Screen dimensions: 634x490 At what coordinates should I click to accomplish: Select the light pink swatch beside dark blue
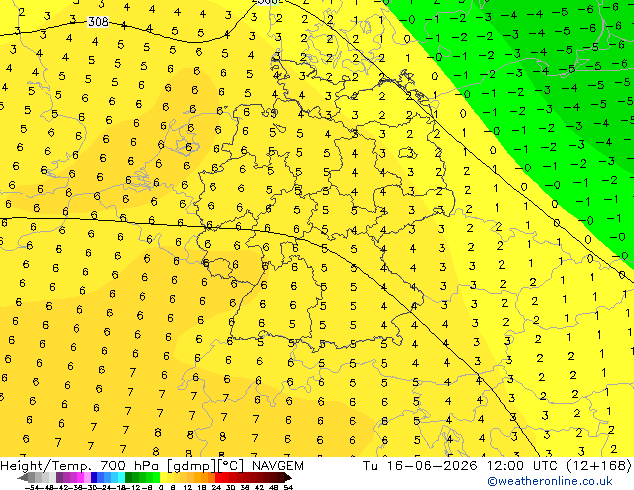[87, 478]
